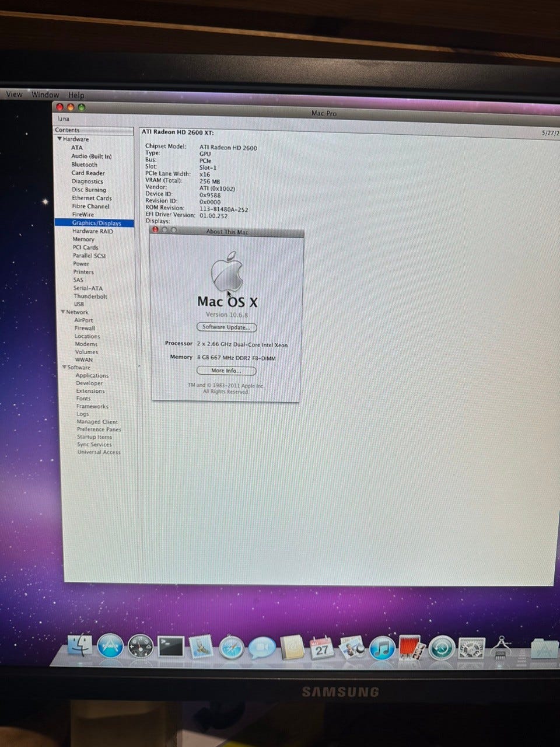The width and height of the screenshot is (560, 747).
Task: Select Locations under Network
Action: pos(87,336)
